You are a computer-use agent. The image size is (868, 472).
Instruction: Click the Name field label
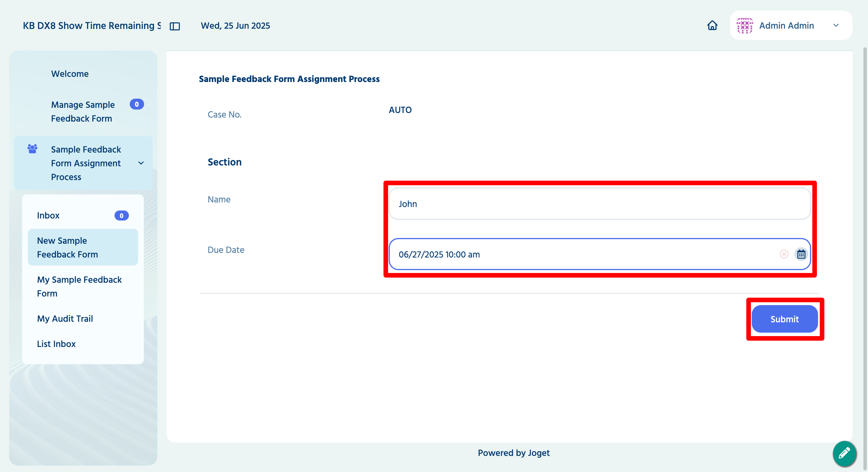click(x=219, y=199)
